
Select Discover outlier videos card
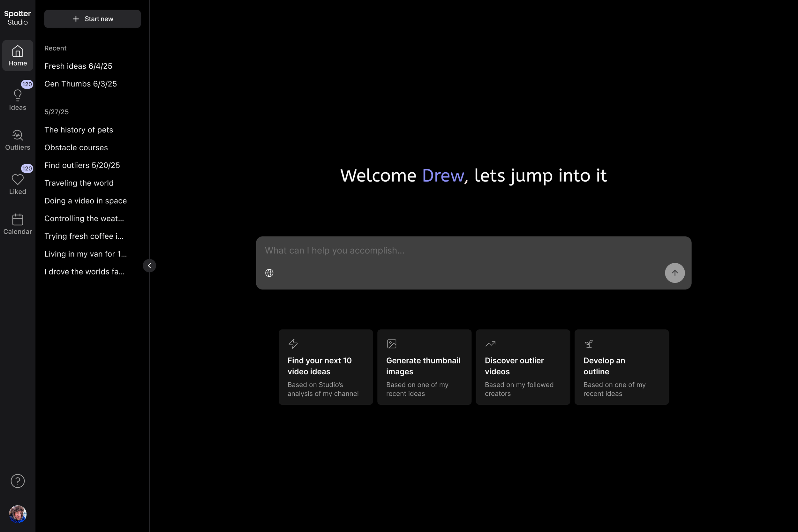(523, 367)
